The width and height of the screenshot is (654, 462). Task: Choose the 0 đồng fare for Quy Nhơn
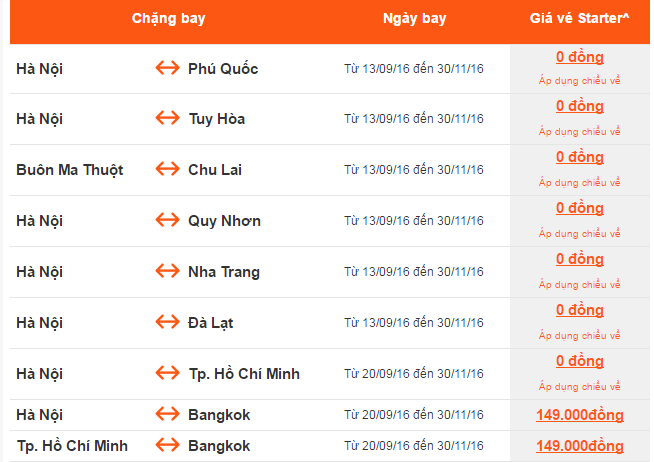(x=580, y=208)
